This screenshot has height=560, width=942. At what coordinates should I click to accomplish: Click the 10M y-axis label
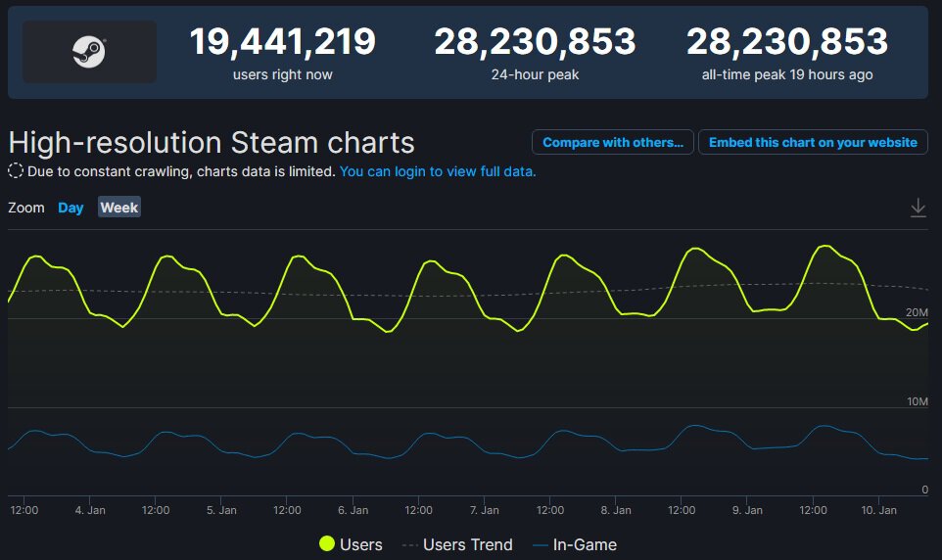tap(918, 401)
